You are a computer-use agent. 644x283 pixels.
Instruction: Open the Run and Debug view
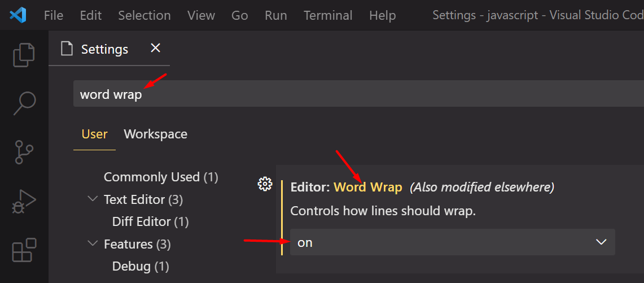pos(24,202)
